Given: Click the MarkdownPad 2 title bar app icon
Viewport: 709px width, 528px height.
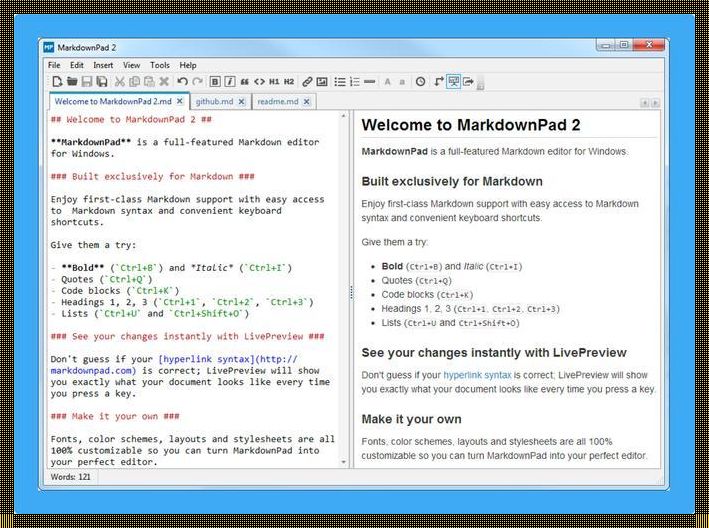Looking at the screenshot, I should click(48, 47).
